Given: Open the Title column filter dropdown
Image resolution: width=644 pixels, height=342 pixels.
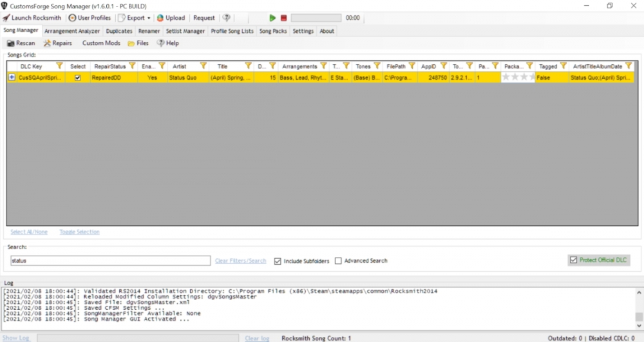Looking at the screenshot, I should click(248, 66).
